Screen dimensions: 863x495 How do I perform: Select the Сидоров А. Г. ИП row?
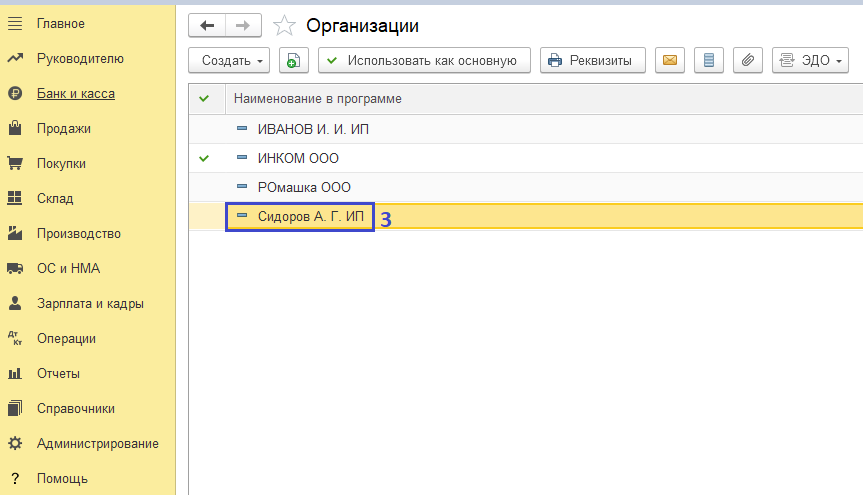pos(310,216)
